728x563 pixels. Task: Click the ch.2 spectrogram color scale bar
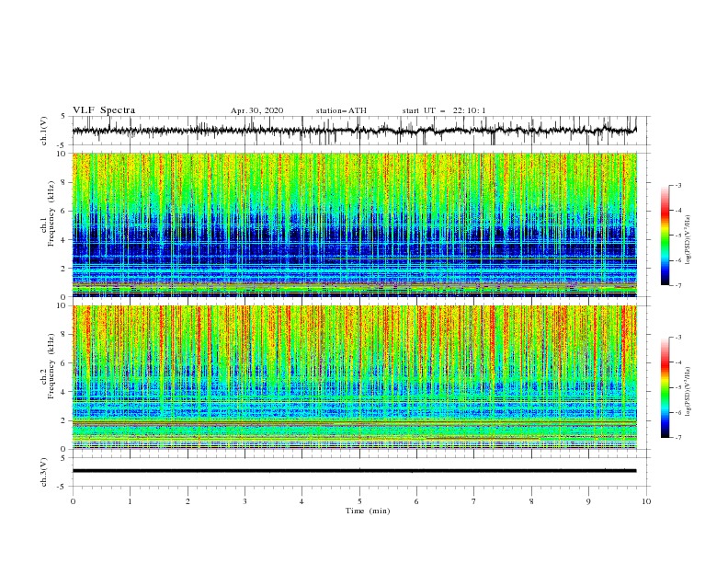(x=665, y=387)
